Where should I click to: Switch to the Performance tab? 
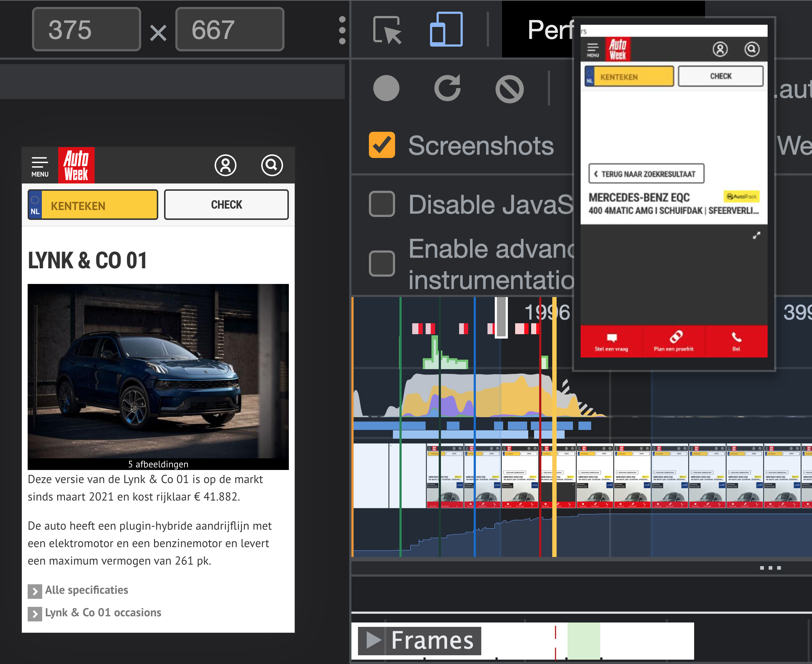point(550,30)
